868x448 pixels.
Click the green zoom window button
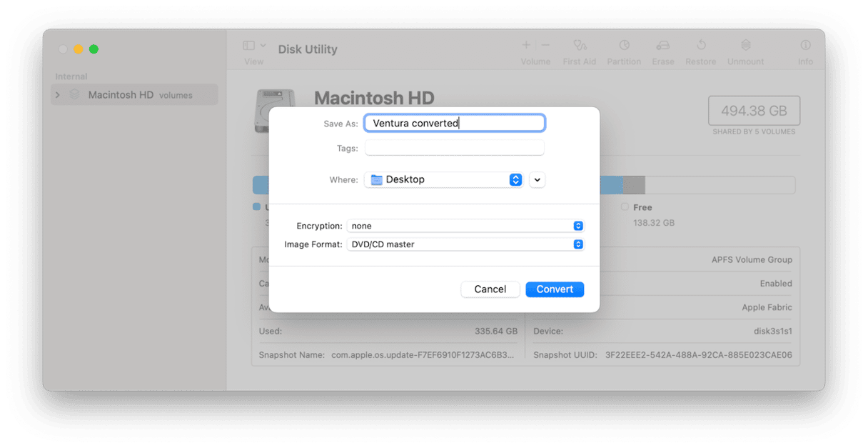pos(94,49)
